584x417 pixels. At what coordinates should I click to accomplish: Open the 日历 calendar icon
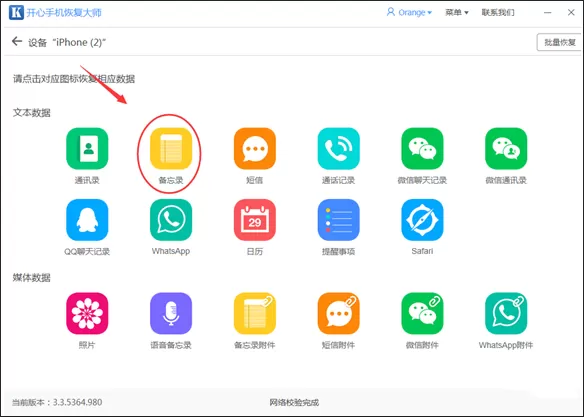click(x=255, y=220)
